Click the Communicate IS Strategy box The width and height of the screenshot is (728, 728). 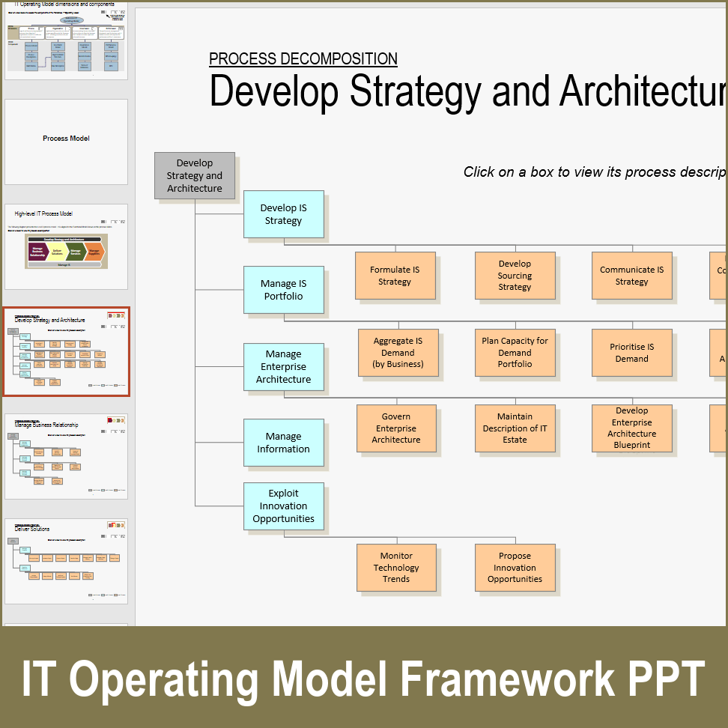click(633, 275)
